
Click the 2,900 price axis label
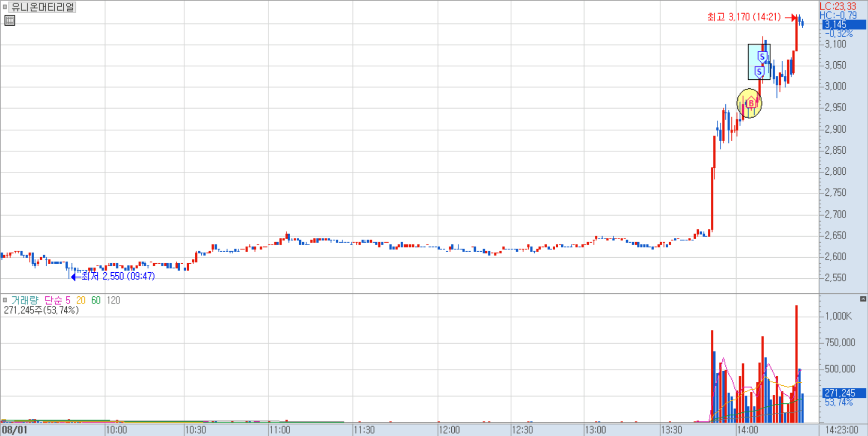(836, 129)
